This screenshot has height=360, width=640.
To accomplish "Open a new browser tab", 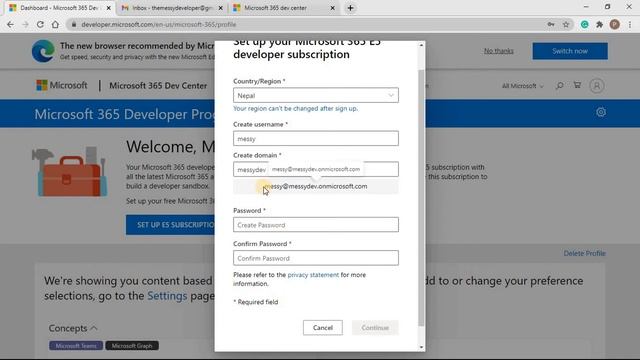I will pos(350,8).
